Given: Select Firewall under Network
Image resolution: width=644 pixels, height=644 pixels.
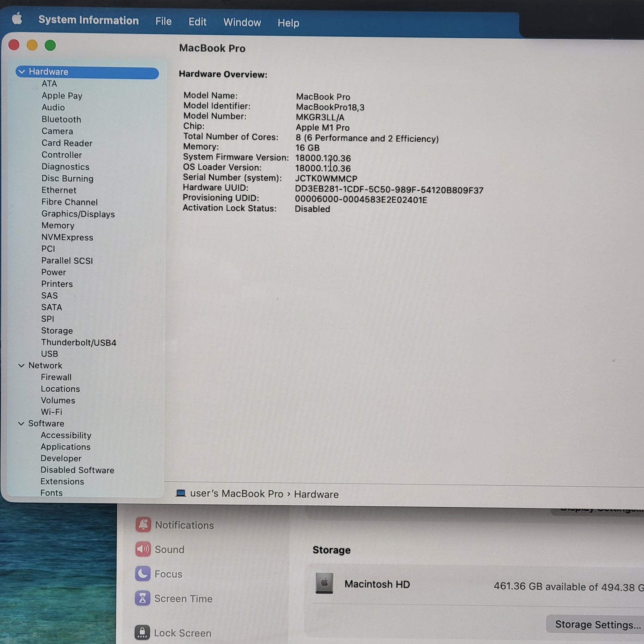Looking at the screenshot, I should click(56, 377).
